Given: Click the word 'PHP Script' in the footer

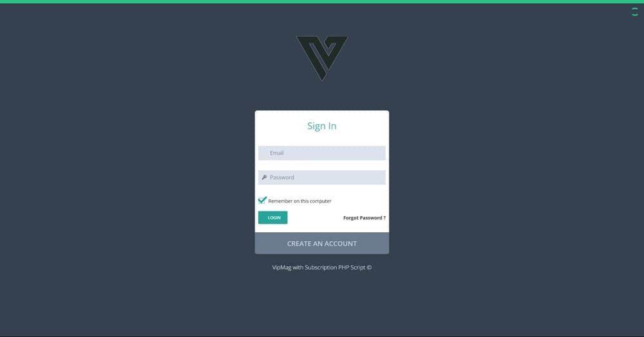Looking at the screenshot, I should pyautogui.click(x=352, y=268).
